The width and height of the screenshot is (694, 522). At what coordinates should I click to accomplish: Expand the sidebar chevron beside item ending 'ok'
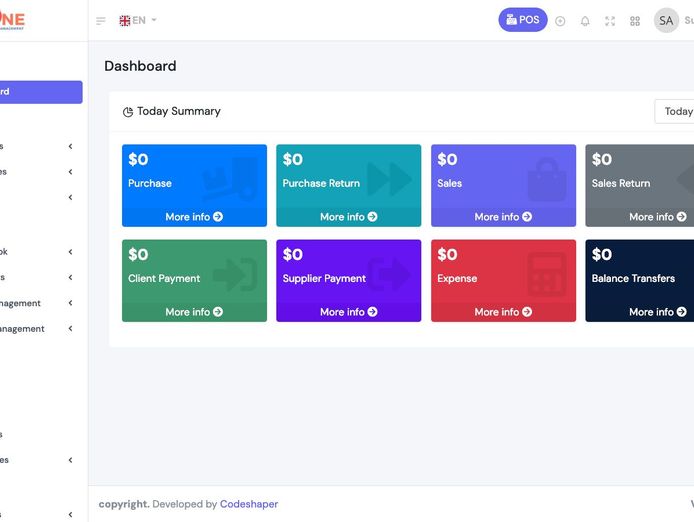coord(70,252)
